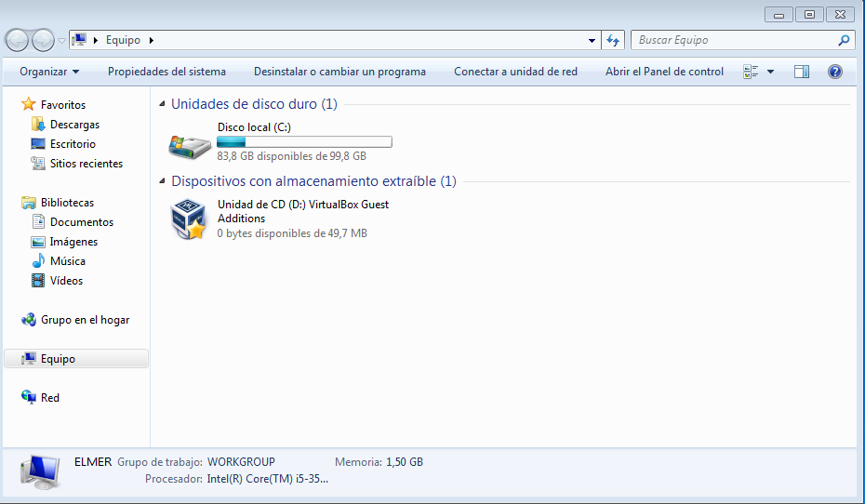
Task: Click Equipo breadcrumb in address bar
Action: point(123,40)
